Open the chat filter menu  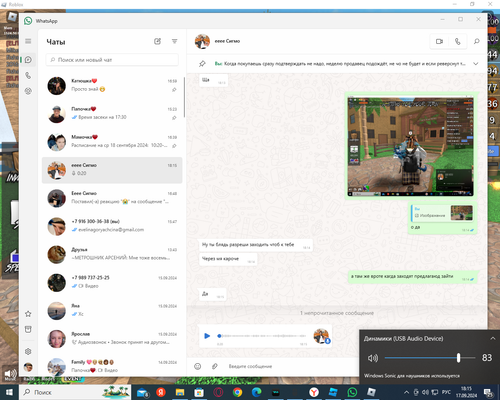coord(174,41)
